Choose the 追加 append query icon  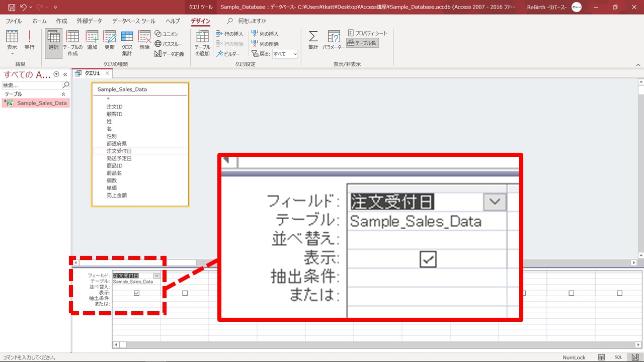(92, 40)
